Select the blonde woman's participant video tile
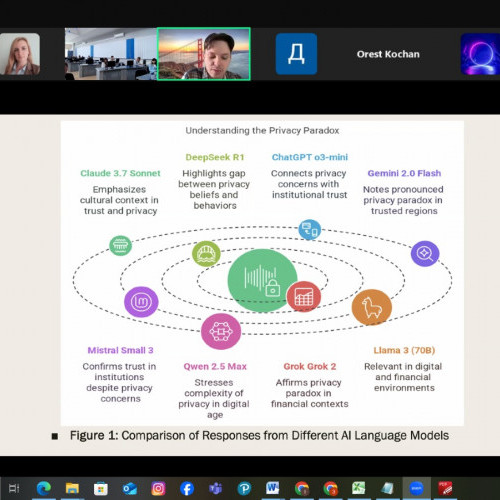Viewport: 500px width, 500px height. click(20, 54)
